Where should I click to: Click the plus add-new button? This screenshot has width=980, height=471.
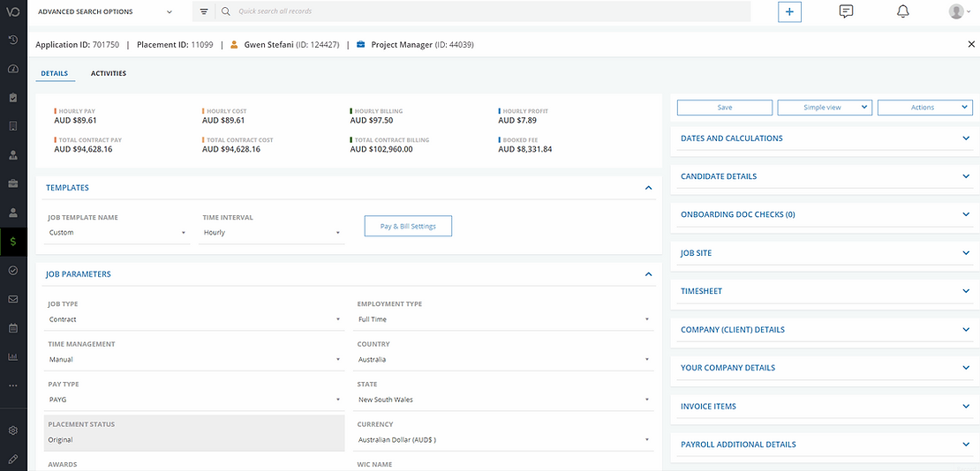pyautogui.click(x=789, y=11)
